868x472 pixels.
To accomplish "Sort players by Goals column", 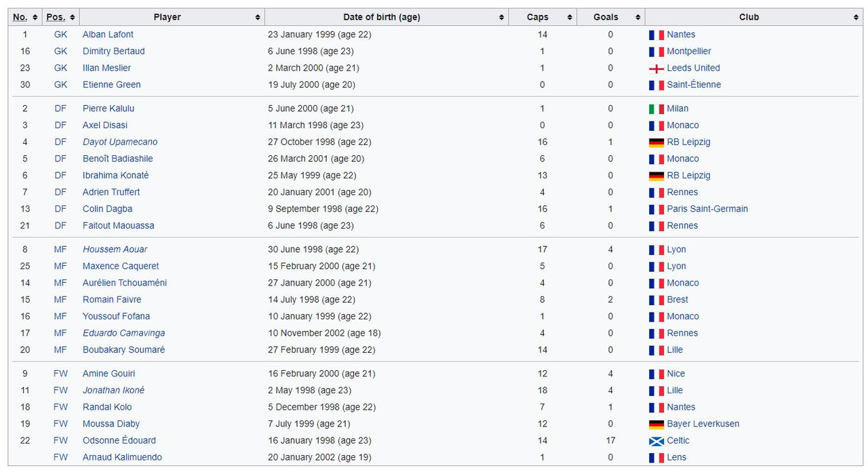I will tap(638, 17).
